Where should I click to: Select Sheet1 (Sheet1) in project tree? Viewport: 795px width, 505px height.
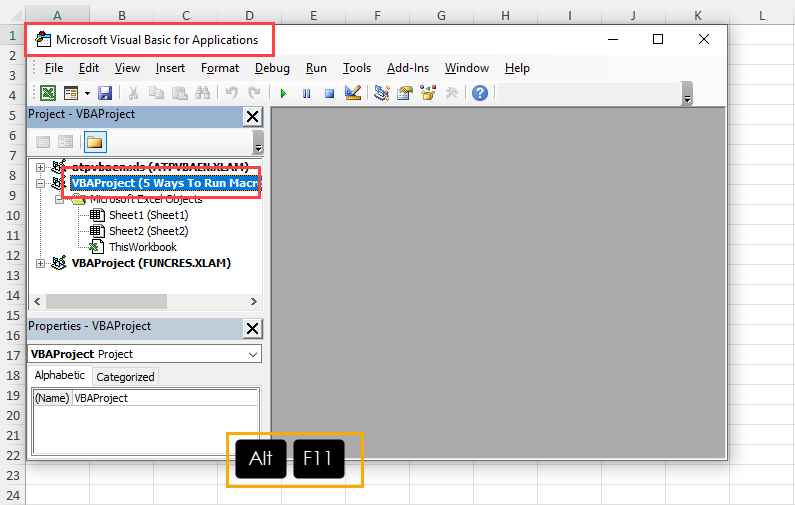(149, 215)
